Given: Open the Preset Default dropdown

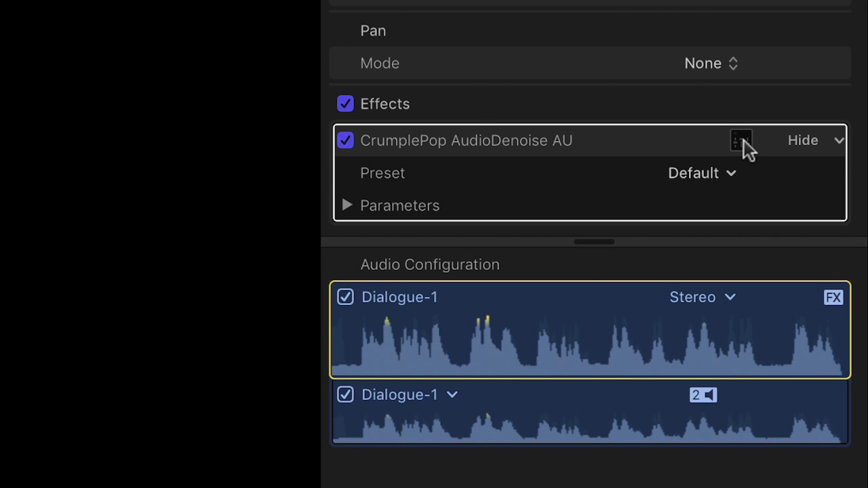Looking at the screenshot, I should (702, 173).
